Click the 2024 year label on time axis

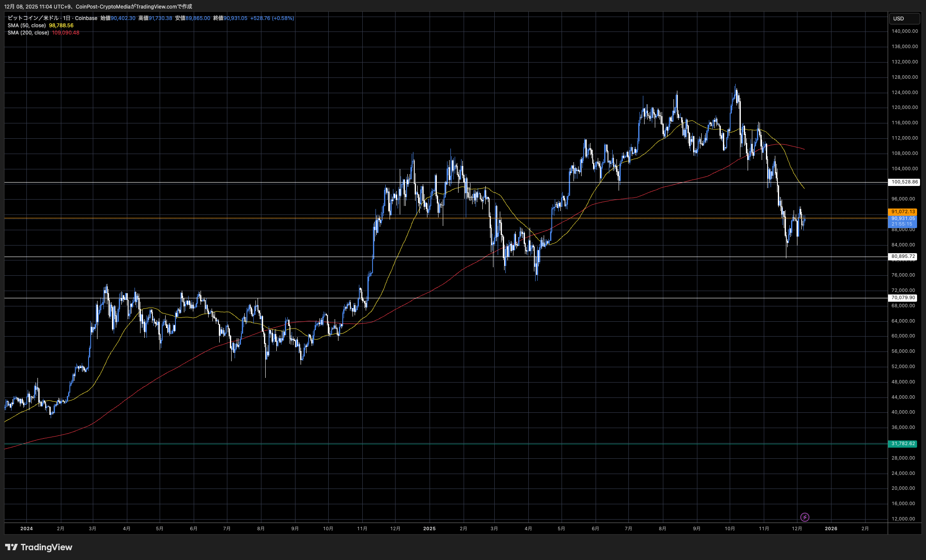26,529
